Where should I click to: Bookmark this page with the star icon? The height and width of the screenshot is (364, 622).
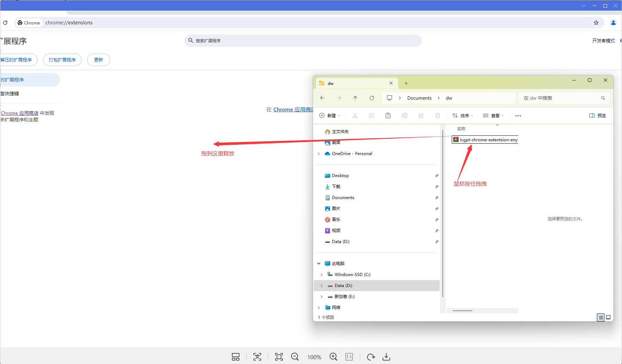pyautogui.click(x=596, y=23)
